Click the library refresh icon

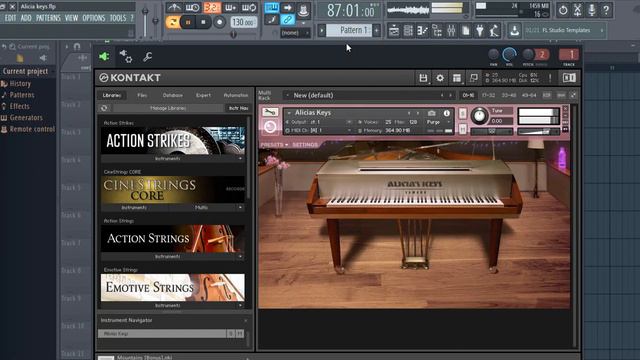tap(104, 108)
